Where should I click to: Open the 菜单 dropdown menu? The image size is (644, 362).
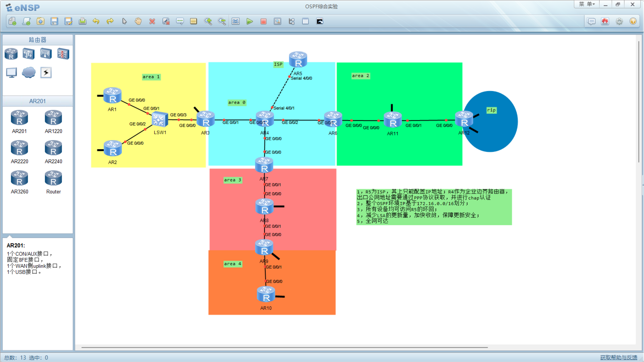tap(587, 4)
